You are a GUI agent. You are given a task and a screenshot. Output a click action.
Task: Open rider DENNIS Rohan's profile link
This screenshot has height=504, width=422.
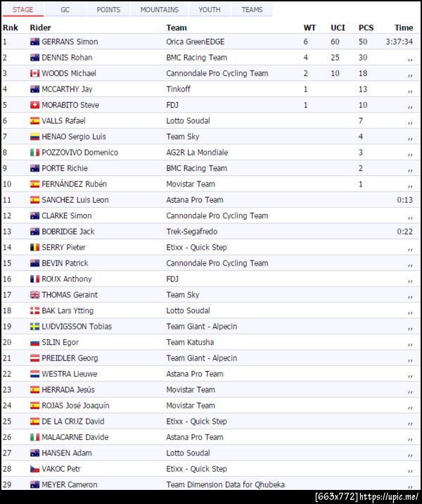coord(67,58)
